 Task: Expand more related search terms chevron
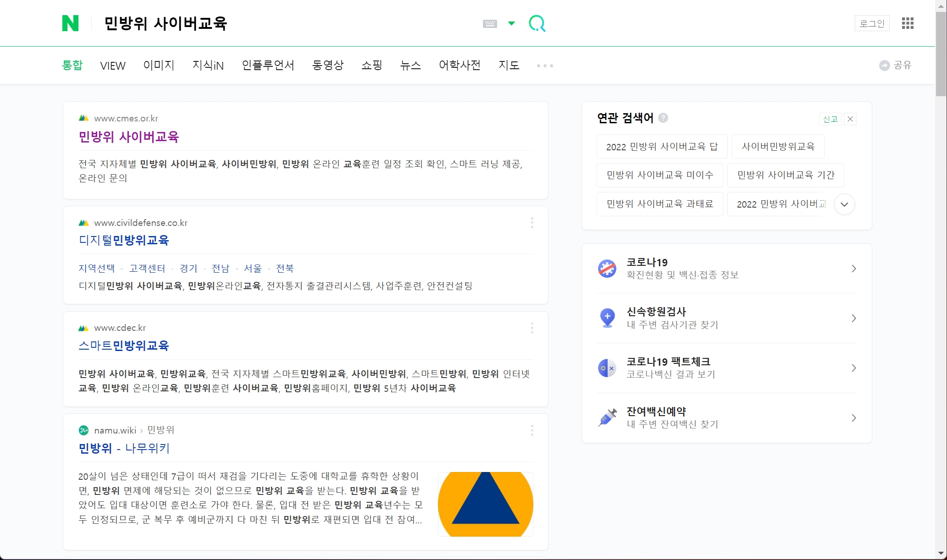844,204
